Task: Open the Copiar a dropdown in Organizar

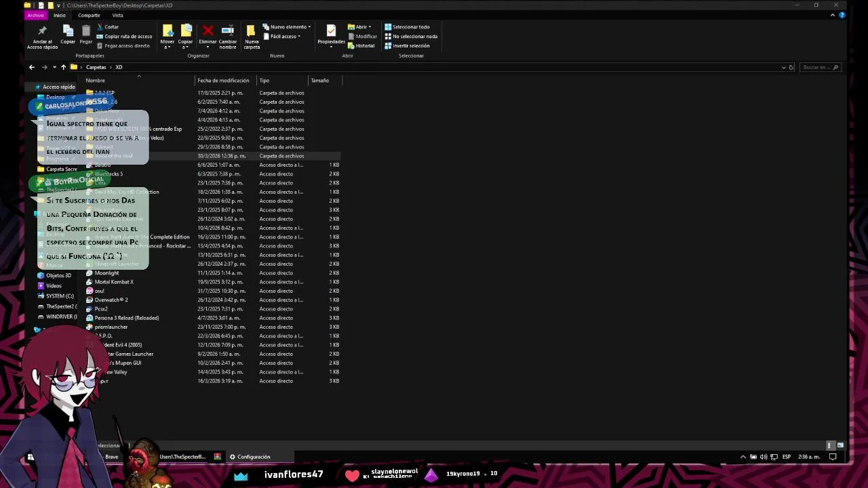Action: pyautogui.click(x=185, y=37)
